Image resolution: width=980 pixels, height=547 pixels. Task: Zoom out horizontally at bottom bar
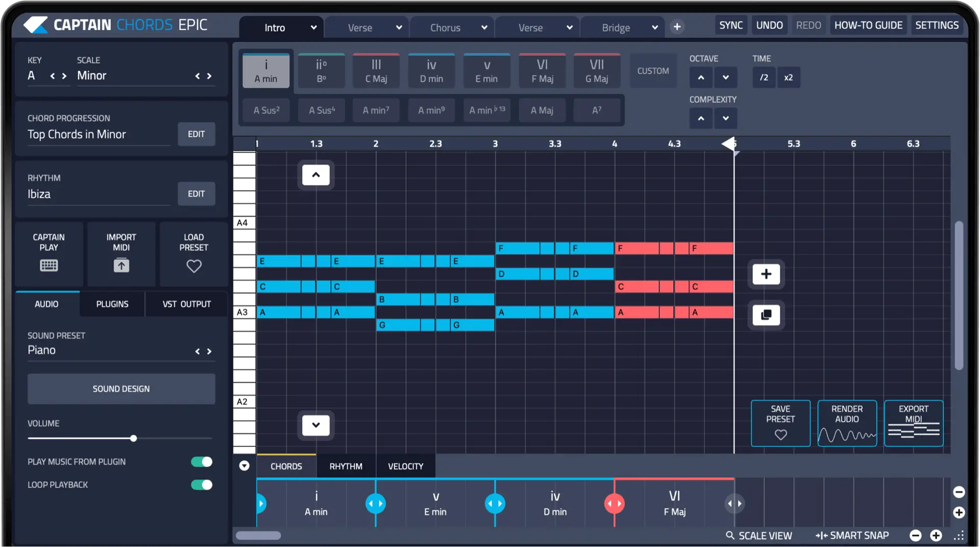tap(916, 535)
